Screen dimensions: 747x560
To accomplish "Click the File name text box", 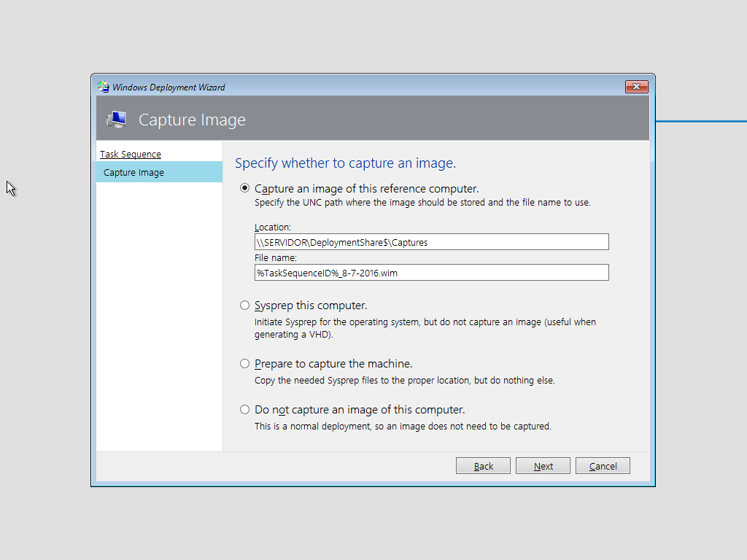I will 431,273.
